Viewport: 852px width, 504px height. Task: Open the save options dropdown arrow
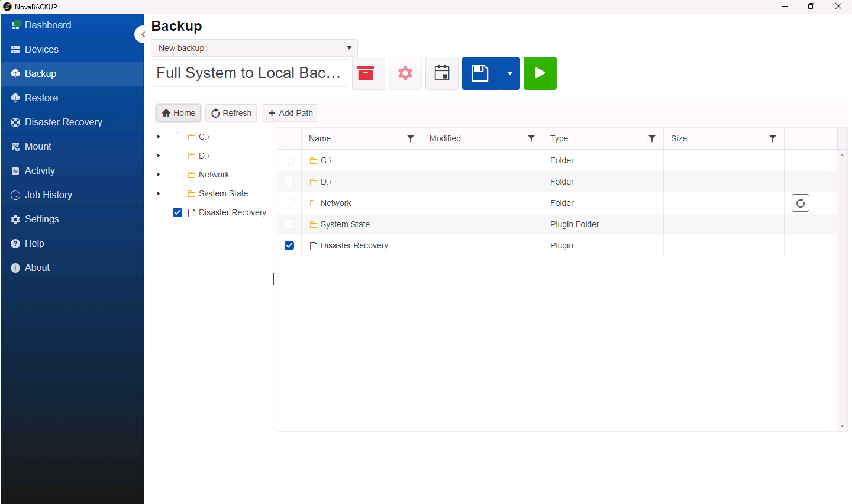coord(510,73)
